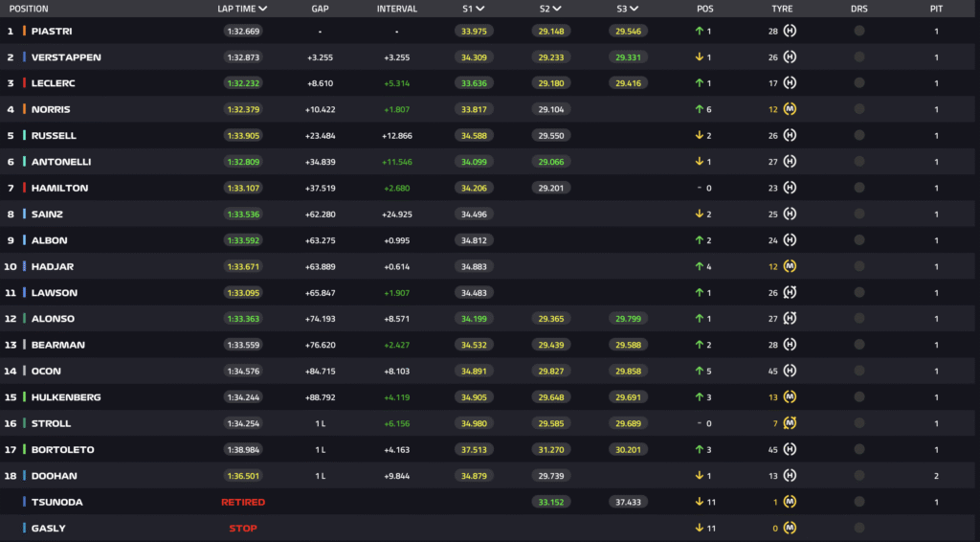Screen dimensions: 980x542
Task: Click Piastri's green position-gained arrow
Action: pyautogui.click(x=700, y=31)
